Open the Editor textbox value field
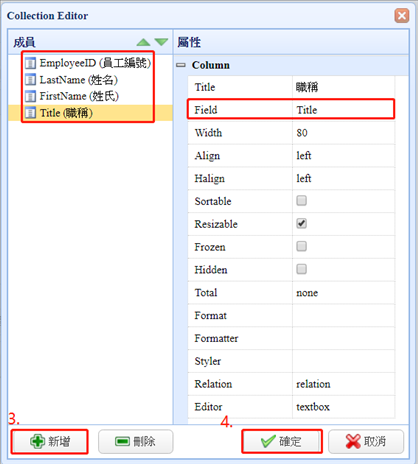The height and width of the screenshot is (464, 418). coord(343,407)
